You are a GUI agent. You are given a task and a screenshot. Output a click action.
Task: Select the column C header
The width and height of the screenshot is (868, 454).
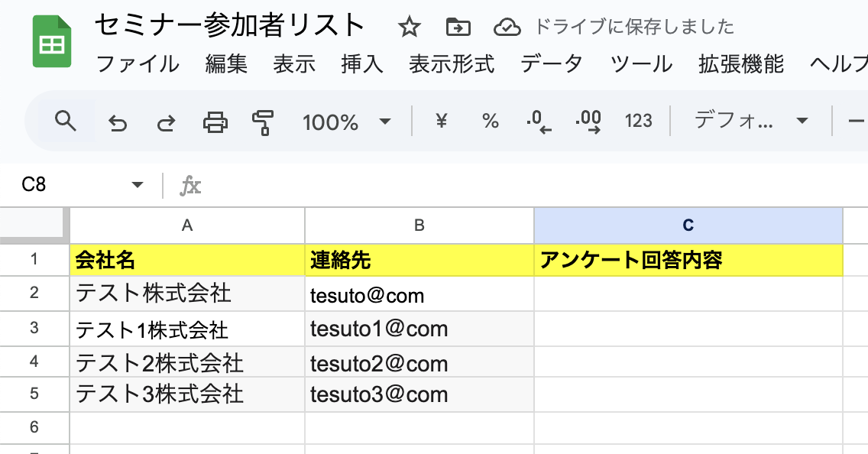pyautogui.click(x=688, y=225)
